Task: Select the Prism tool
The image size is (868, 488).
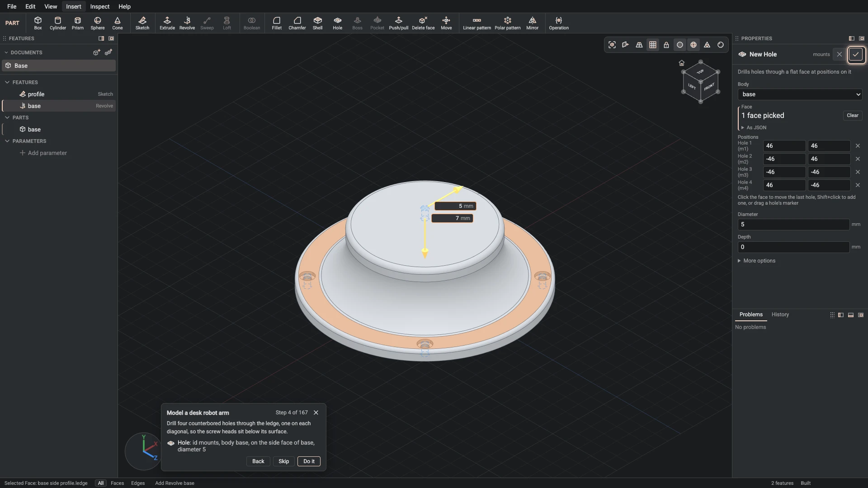Action: (x=78, y=23)
